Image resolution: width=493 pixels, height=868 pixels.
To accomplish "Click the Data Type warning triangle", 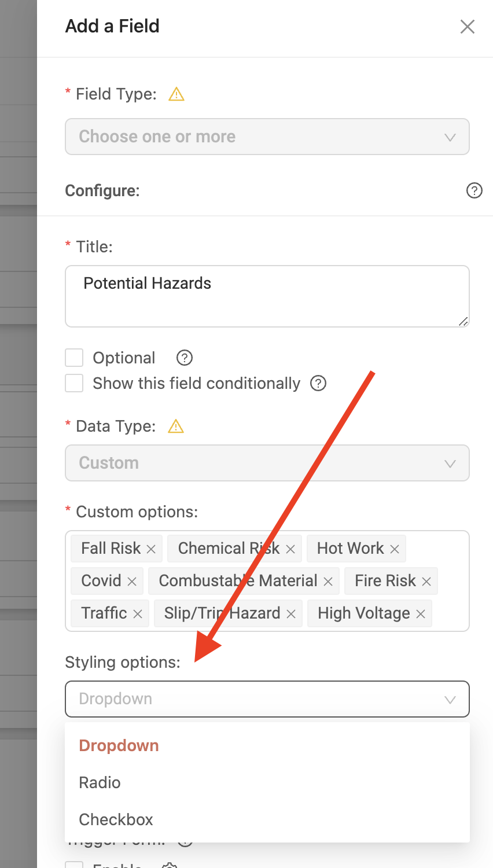I will tap(175, 426).
